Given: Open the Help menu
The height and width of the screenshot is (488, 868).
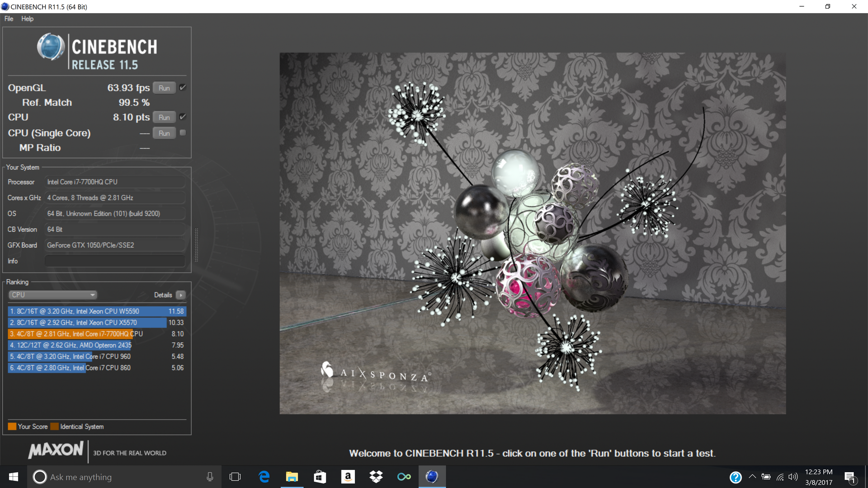Looking at the screenshot, I should coord(27,19).
